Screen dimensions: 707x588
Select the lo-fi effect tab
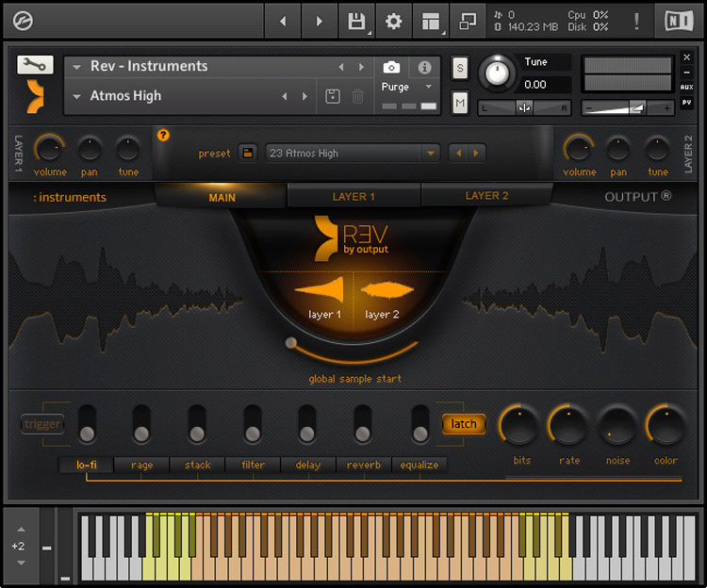tap(86, 465)
